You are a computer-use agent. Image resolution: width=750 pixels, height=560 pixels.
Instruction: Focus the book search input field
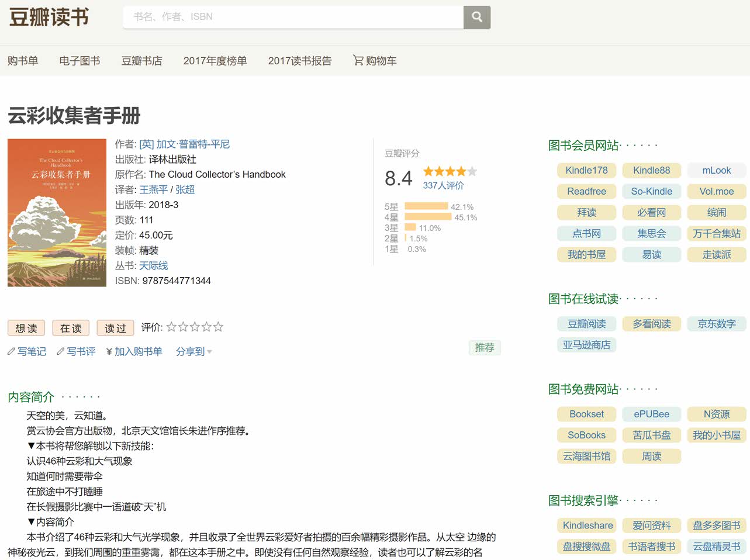pos(292,17)
